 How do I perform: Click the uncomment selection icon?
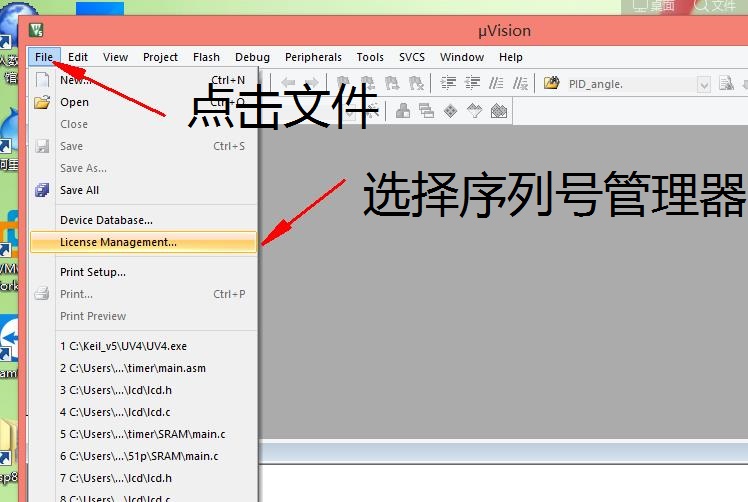[520, 84]
